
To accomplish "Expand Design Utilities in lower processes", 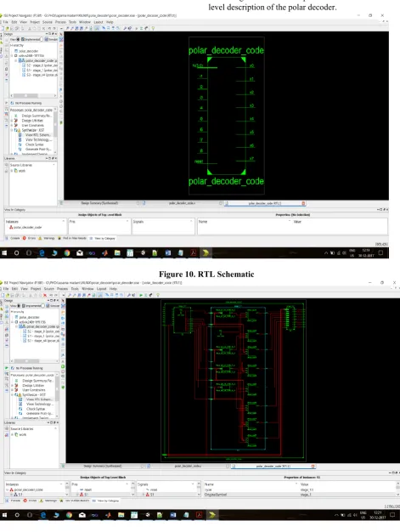I will [12, 386].
